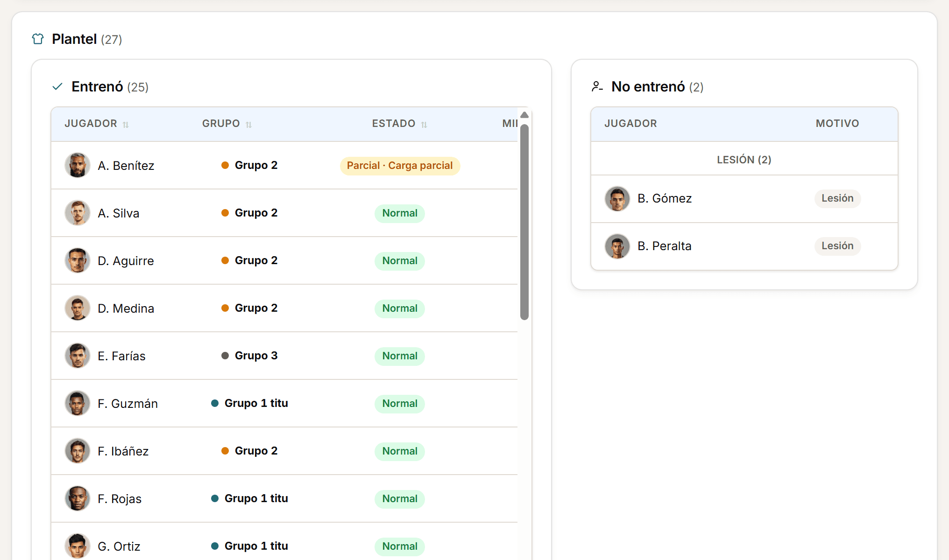Select player name F. Rojas
The width and height of the screenshot is (949, 560).
(x=120, y=499)
